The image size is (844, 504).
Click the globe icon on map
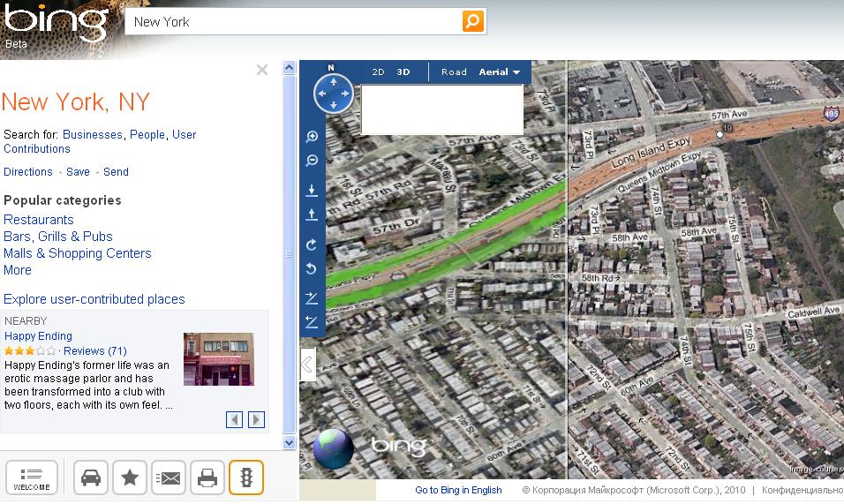(x=333, y=448)
